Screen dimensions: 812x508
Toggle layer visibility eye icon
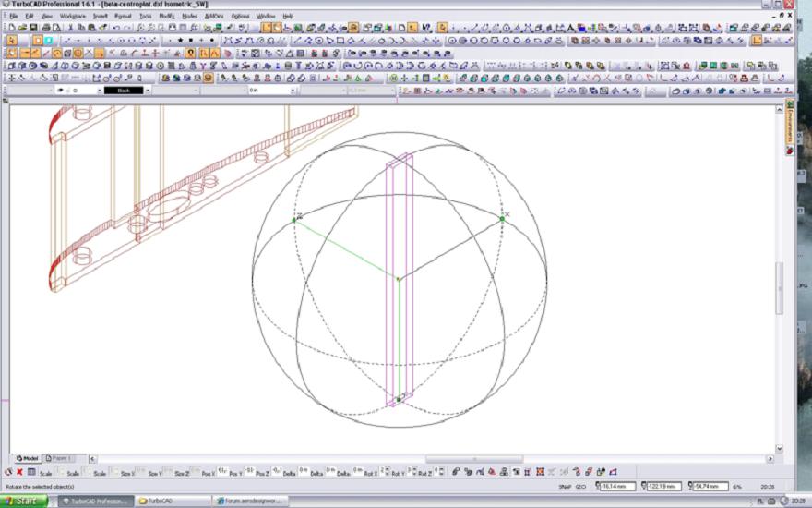coord(61,91)
